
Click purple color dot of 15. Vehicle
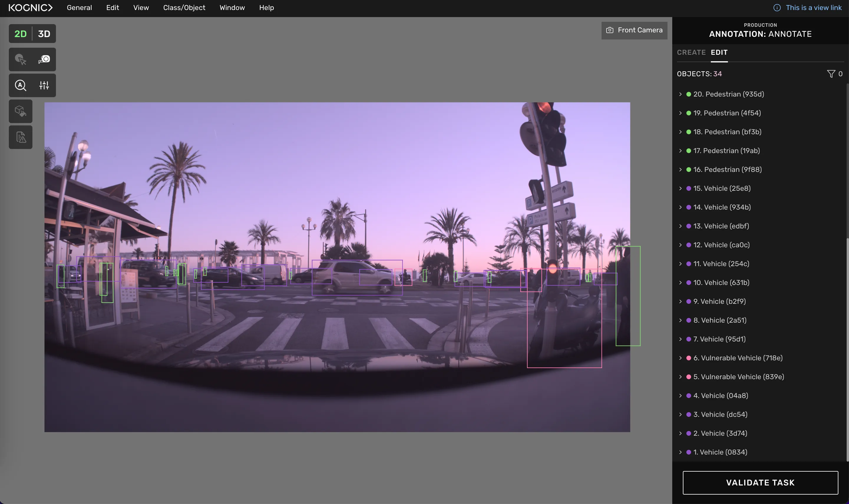click(688, 188)
